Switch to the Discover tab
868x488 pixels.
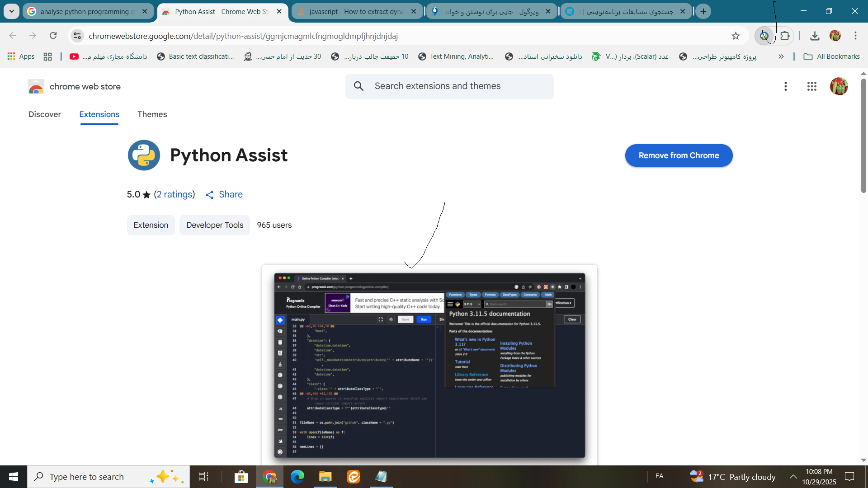tap(44, 114)
